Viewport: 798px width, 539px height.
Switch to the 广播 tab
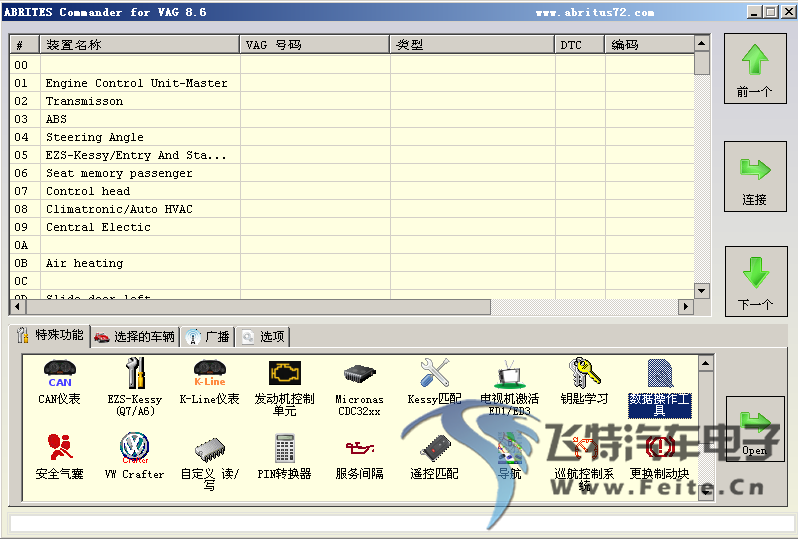208,336
